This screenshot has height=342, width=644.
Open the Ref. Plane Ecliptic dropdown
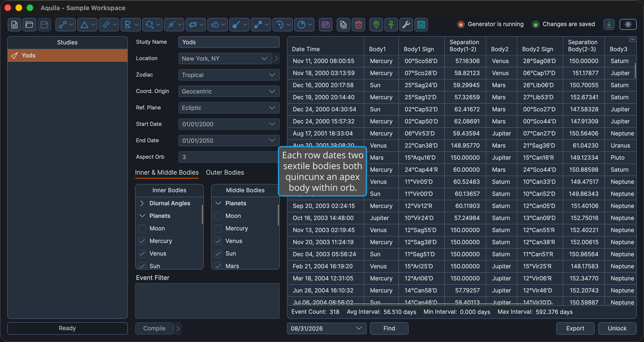pos(229,108)
